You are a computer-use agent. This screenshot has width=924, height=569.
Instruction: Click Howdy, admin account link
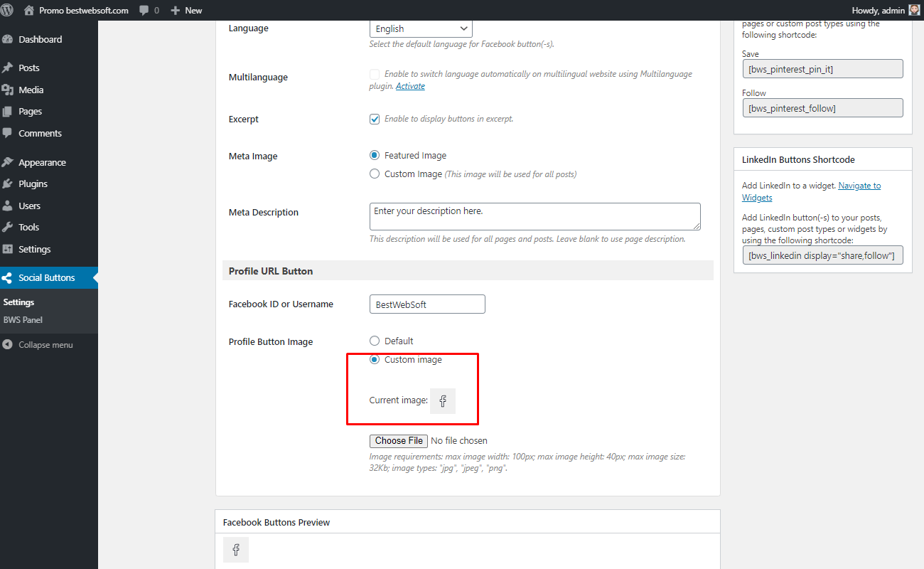tap(877, 11)
